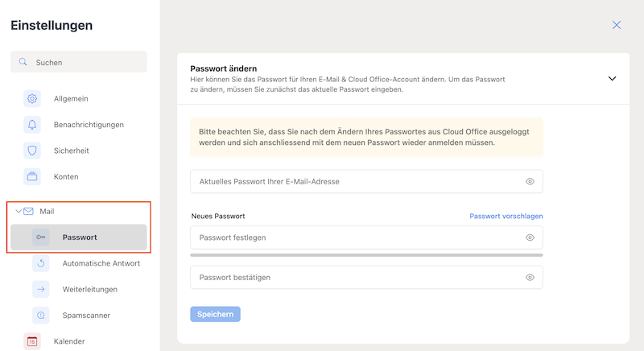Click the Allgemein gear icon

pos(32,98)
